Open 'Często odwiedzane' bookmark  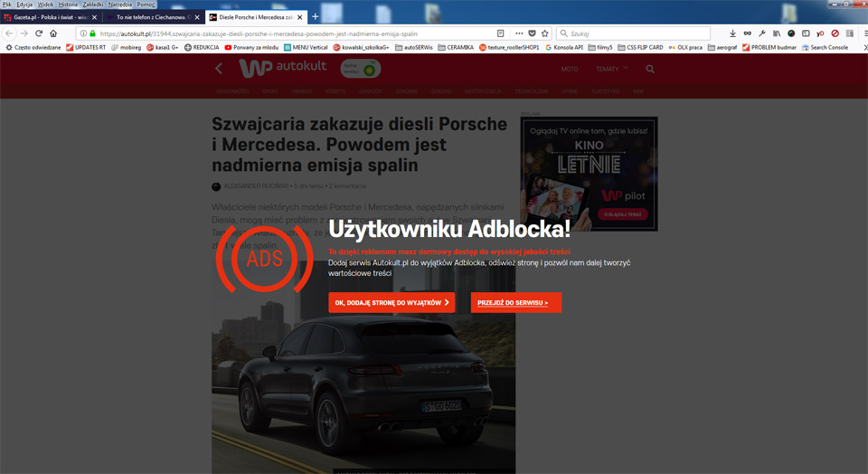click(33, 48)
